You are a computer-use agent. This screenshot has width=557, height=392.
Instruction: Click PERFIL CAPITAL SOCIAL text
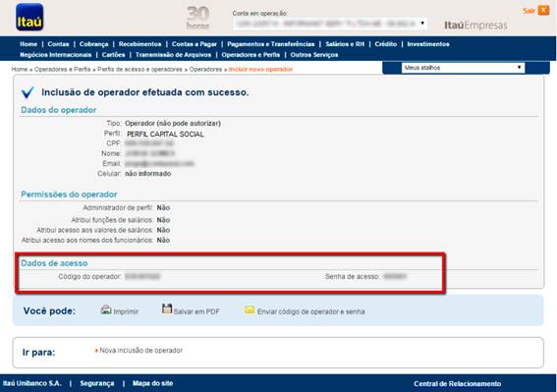pyautogui.click(x=165, y=134)
